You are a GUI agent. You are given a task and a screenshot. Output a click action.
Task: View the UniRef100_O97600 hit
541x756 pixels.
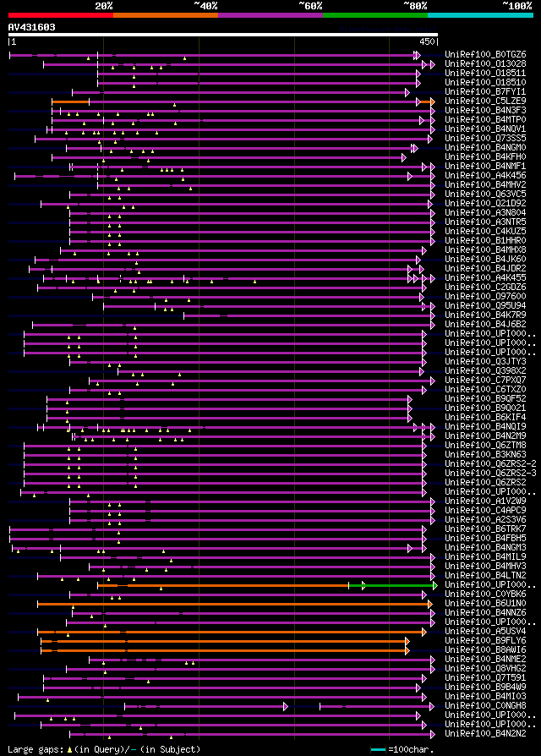[485, 297]
